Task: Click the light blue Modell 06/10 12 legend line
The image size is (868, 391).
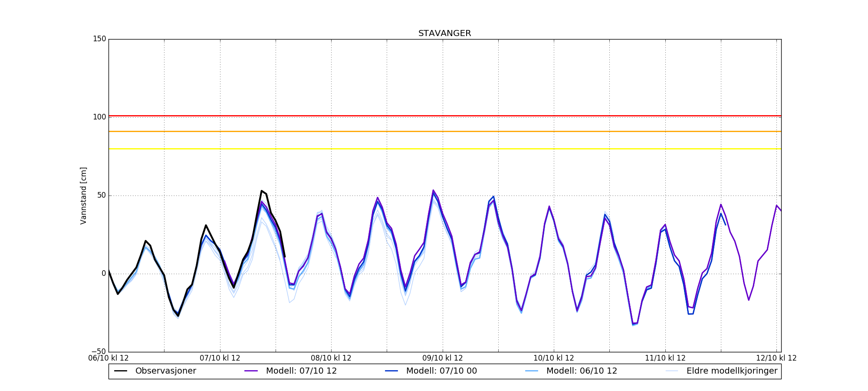Action: click(532, 371)
